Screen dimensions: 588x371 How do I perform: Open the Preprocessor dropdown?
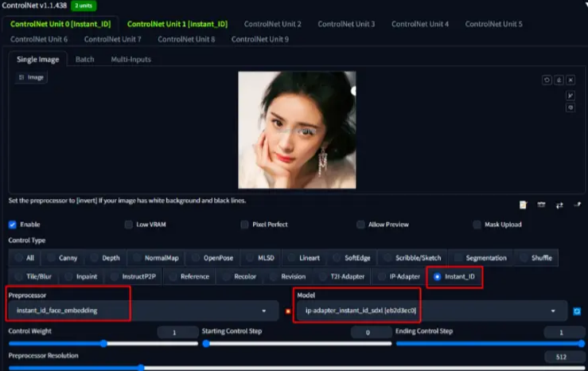[144, 310]
